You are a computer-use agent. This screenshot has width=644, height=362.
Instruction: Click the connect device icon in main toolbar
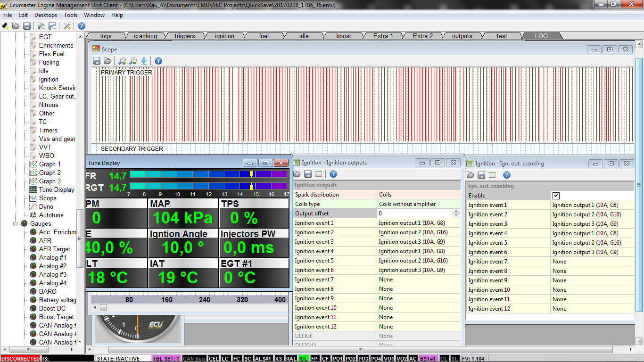5,26
